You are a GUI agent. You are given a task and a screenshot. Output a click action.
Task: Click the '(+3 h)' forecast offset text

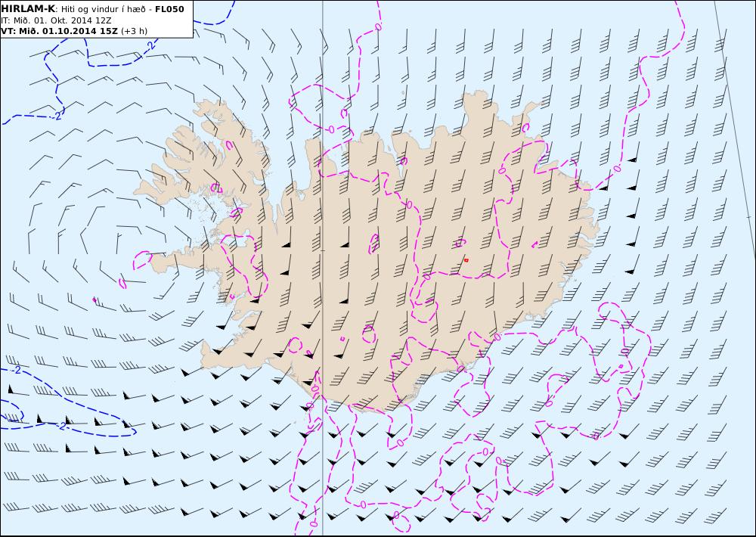pos(134,31)
